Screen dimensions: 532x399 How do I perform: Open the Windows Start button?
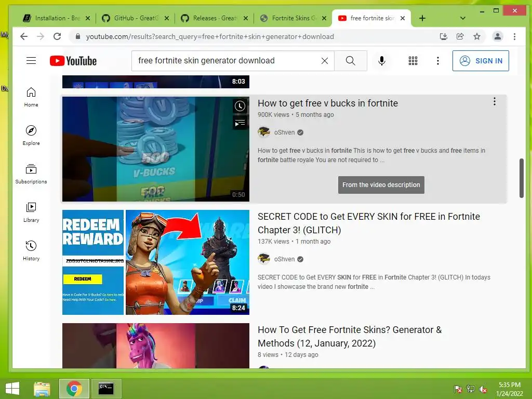pyautogui.click(x=12, y=389)
